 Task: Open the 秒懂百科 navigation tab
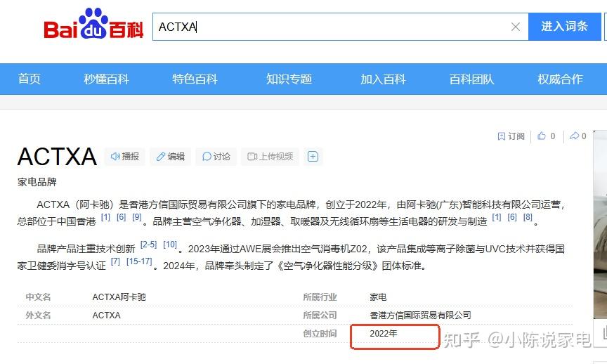[107, 79]
